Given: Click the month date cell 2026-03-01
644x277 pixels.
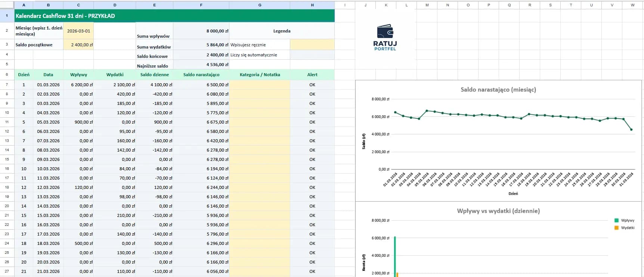Looking at the screenshot, I should pyautogui.click(x=78, y=31).
